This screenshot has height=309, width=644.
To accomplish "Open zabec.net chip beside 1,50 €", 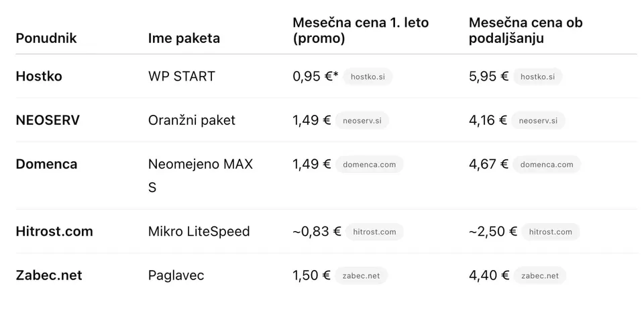I will tap(361, 275).
